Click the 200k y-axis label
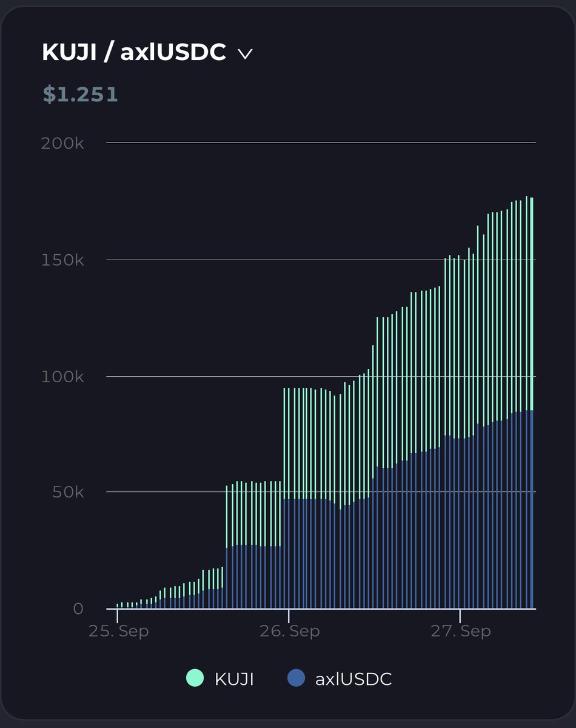The height and width of the screenshot is (728, 576). [x=62, y=144]
